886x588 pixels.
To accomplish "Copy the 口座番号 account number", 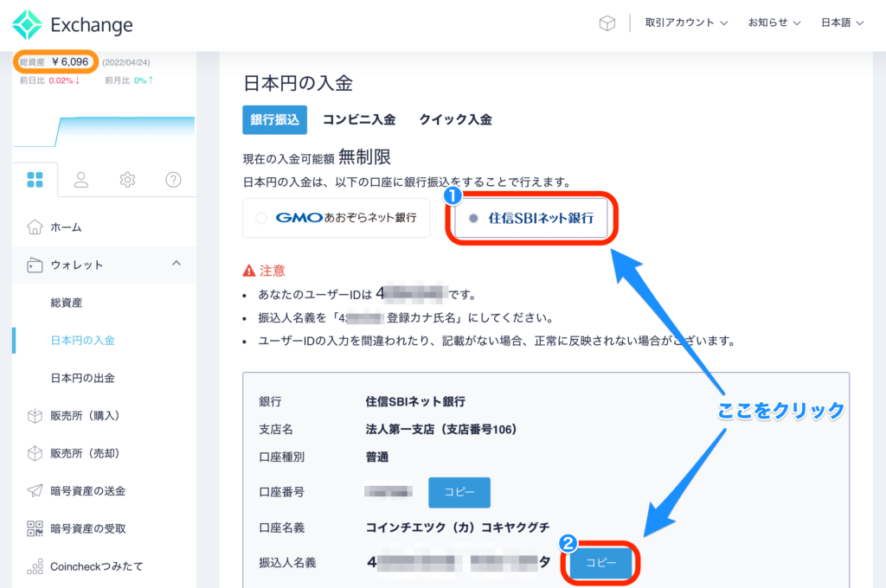I will click(459, 492).
